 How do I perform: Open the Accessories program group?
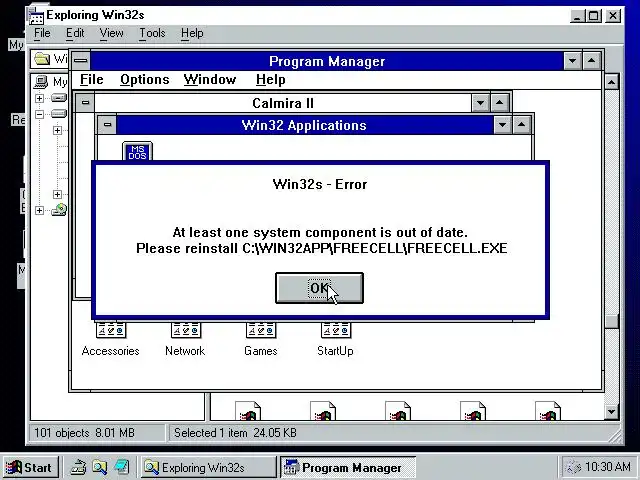110,340
